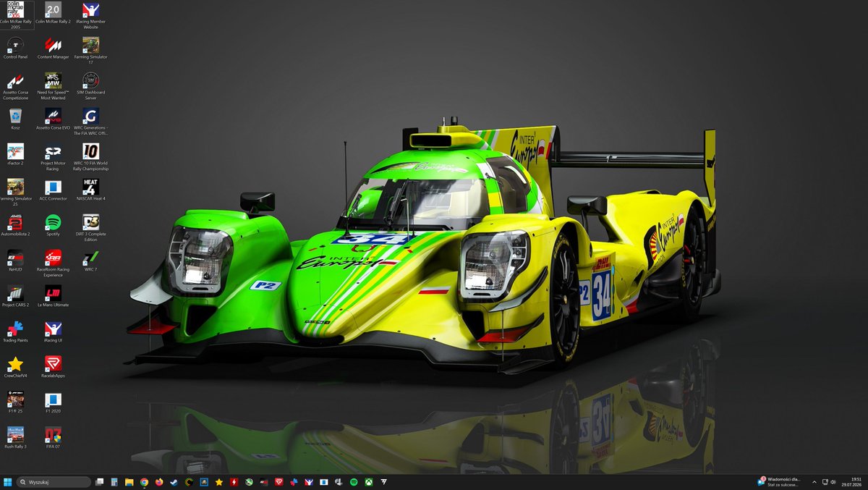Open the green Xbox app on the taskbar

click(x=368, y=481)
